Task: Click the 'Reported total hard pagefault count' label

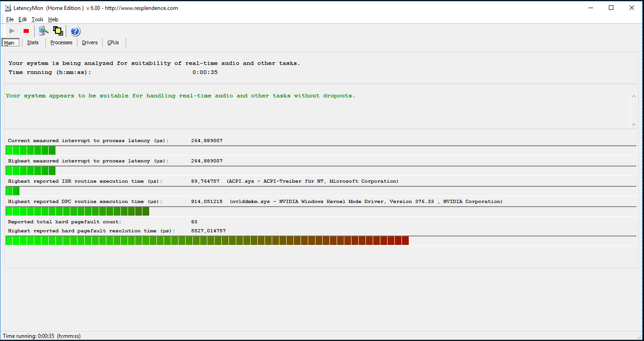Action: click(x=64, y=222)
